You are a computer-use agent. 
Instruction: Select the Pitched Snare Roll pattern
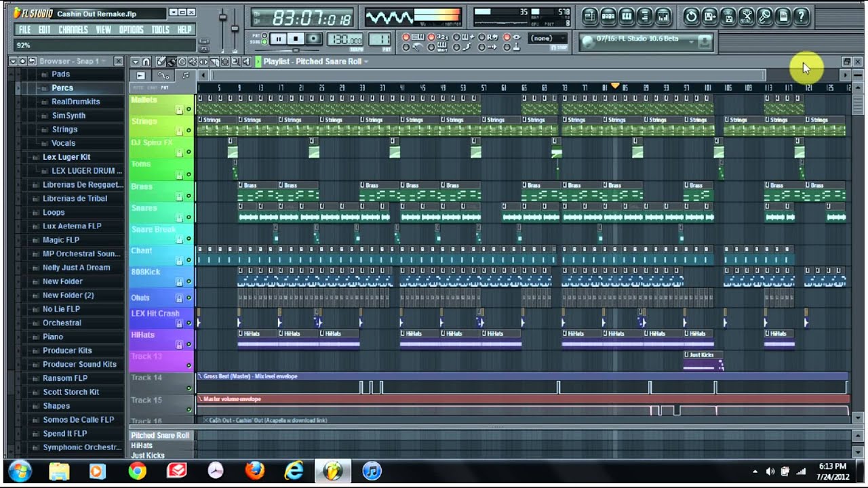click(160, 435)
